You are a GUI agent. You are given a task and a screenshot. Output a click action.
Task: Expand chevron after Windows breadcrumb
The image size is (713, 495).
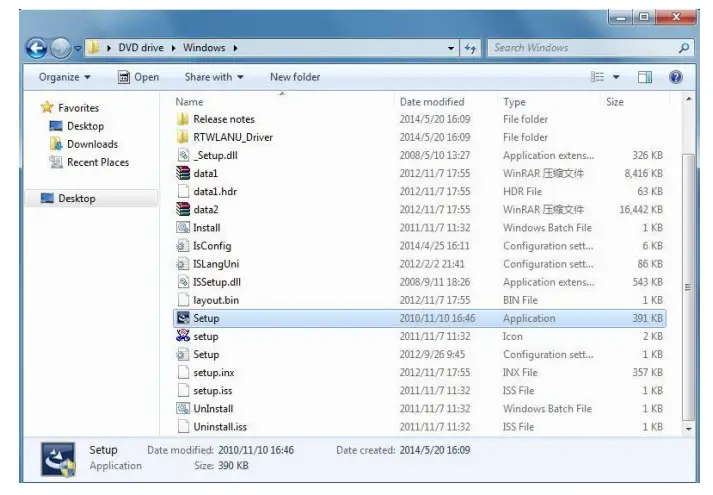235,48
